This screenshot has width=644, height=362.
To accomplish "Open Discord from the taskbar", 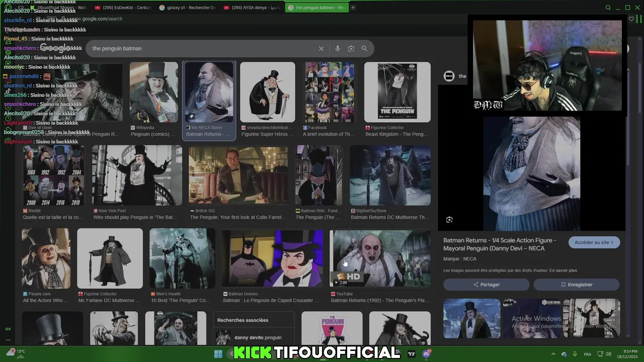I will (x=427, y=354).
